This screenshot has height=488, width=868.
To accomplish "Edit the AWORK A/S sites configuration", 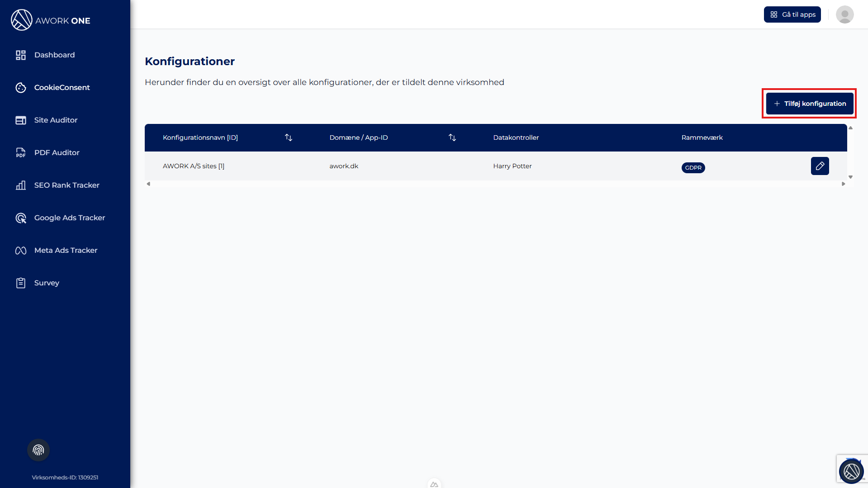I will [x=820, y=166].
